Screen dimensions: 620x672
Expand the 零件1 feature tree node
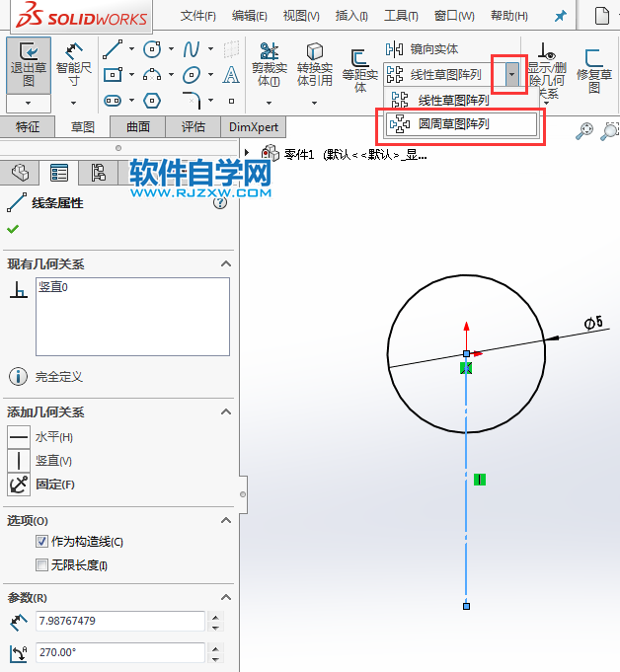247,153
